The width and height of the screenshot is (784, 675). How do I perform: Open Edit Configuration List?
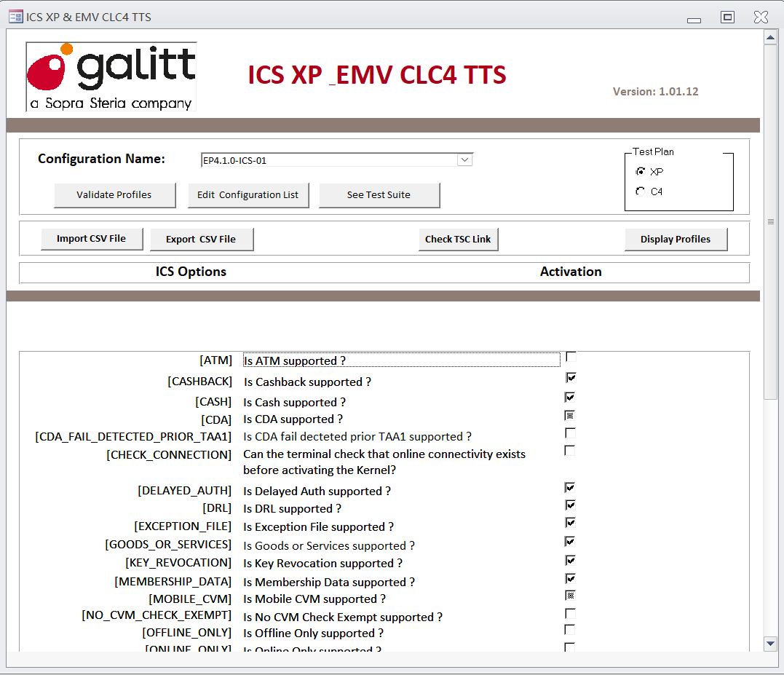[248, 195]
